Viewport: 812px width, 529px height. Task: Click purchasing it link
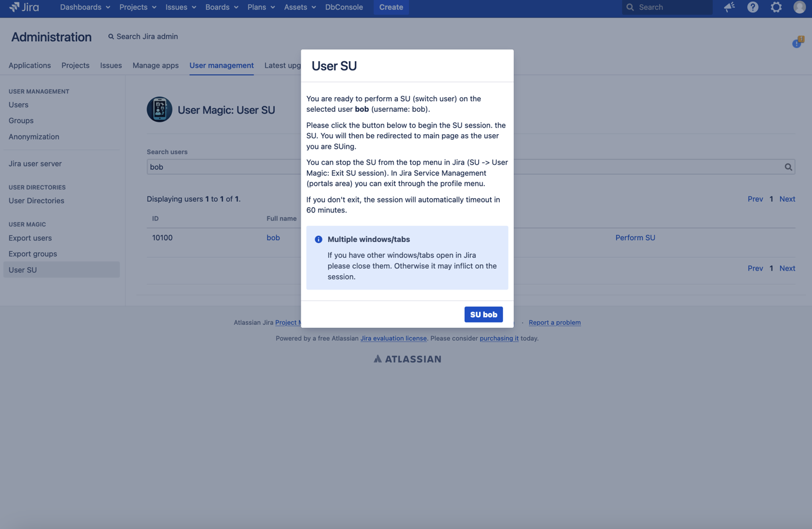tap(499, 338)
